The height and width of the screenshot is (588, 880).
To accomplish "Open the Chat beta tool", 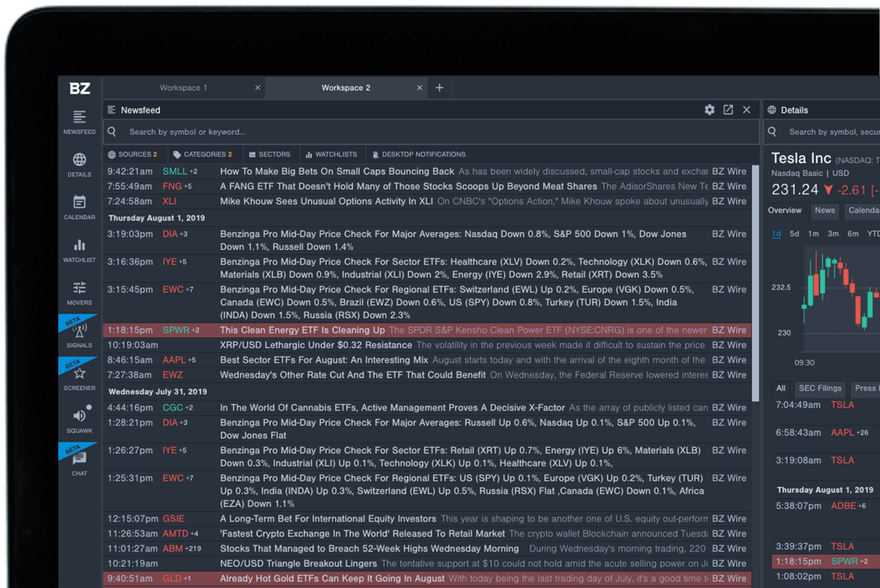I will click(79, 464).
